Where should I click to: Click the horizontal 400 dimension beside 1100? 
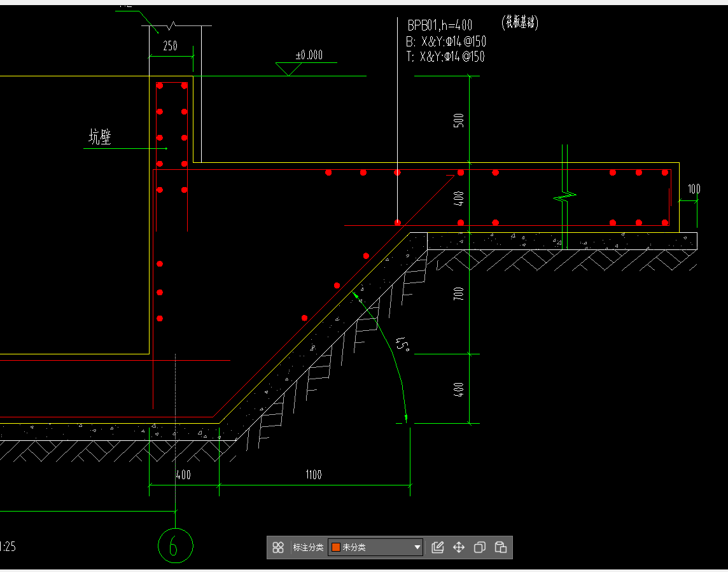pos(183,475)
